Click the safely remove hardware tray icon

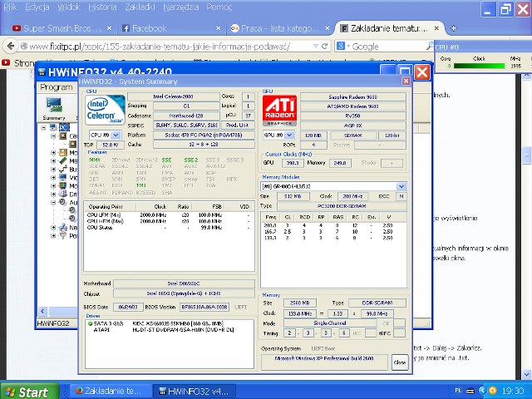[x=470, y=391]
